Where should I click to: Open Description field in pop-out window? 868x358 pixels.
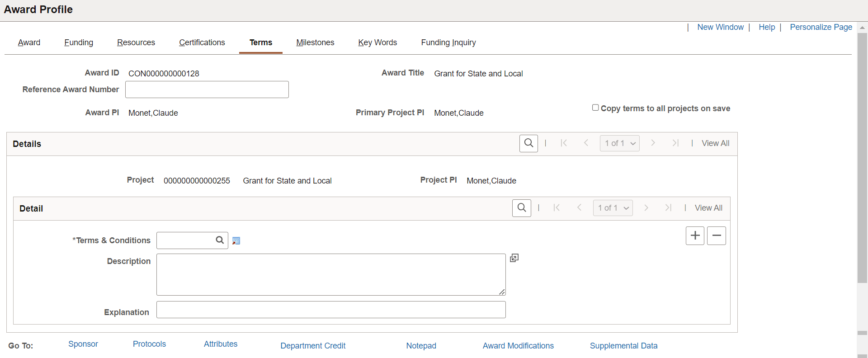tap(514, 258)
